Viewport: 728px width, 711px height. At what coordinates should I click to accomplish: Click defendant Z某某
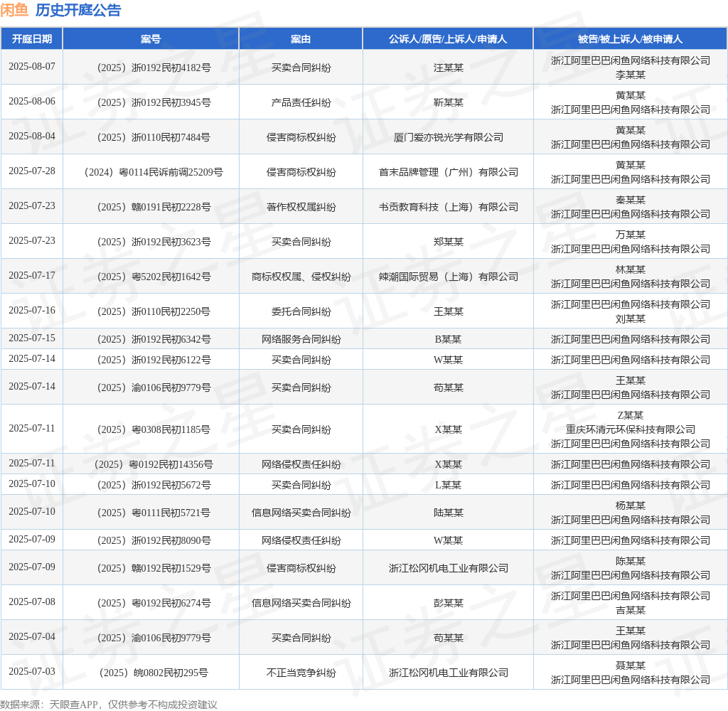(631, 415)
